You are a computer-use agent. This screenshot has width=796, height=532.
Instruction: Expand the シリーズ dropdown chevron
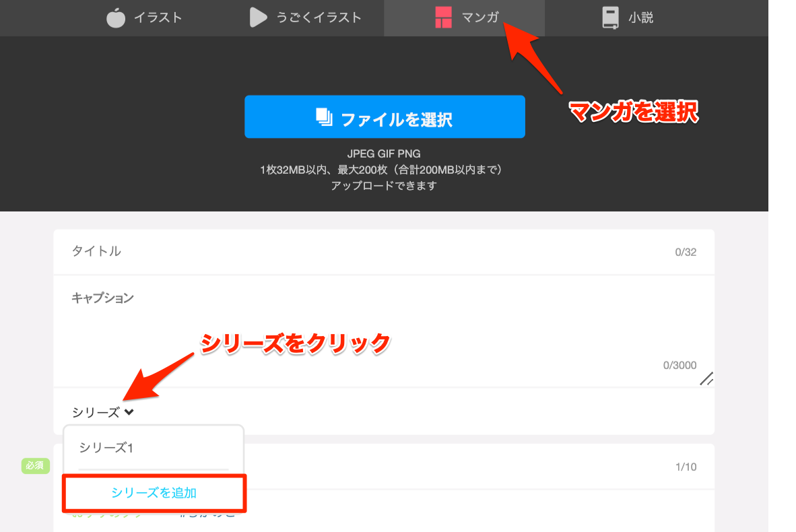tap(129, 411)
